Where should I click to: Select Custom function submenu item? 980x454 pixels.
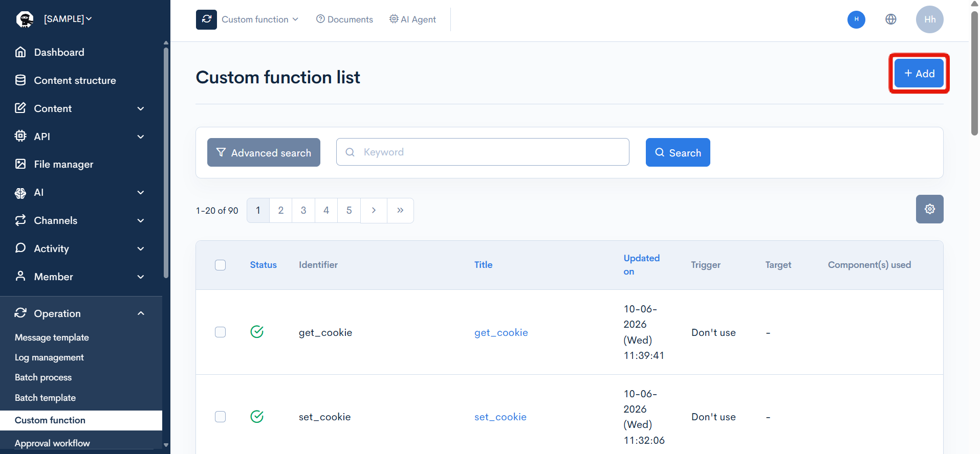[x=81, y=420]
